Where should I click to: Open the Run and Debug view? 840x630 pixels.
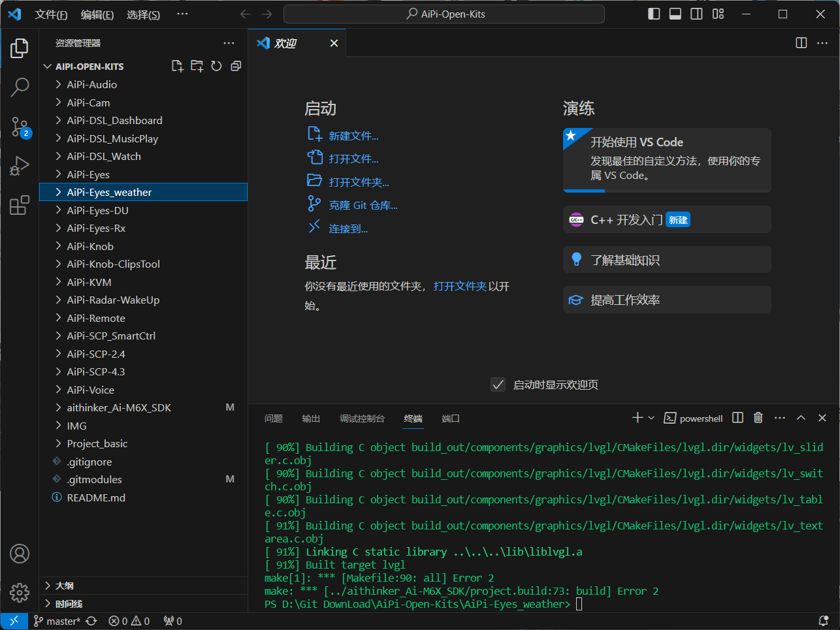coord(20,166)
